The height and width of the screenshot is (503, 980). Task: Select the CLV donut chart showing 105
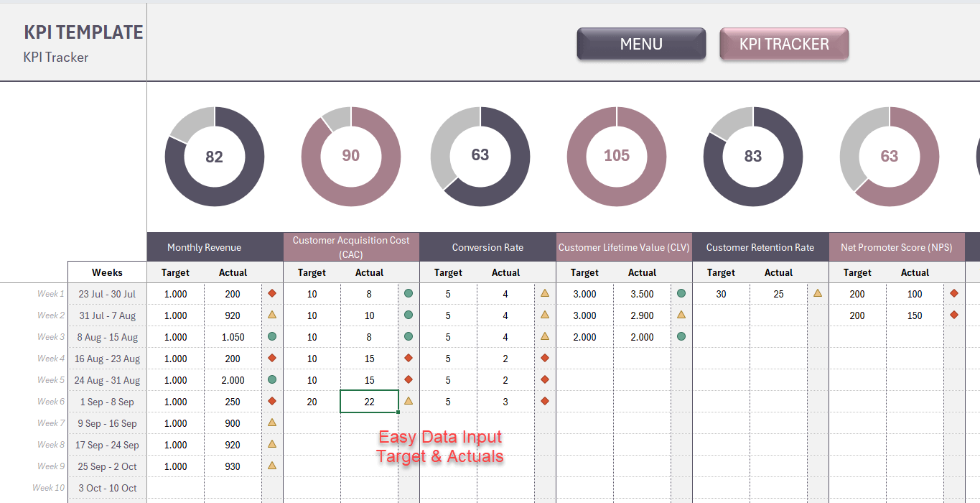617,157
